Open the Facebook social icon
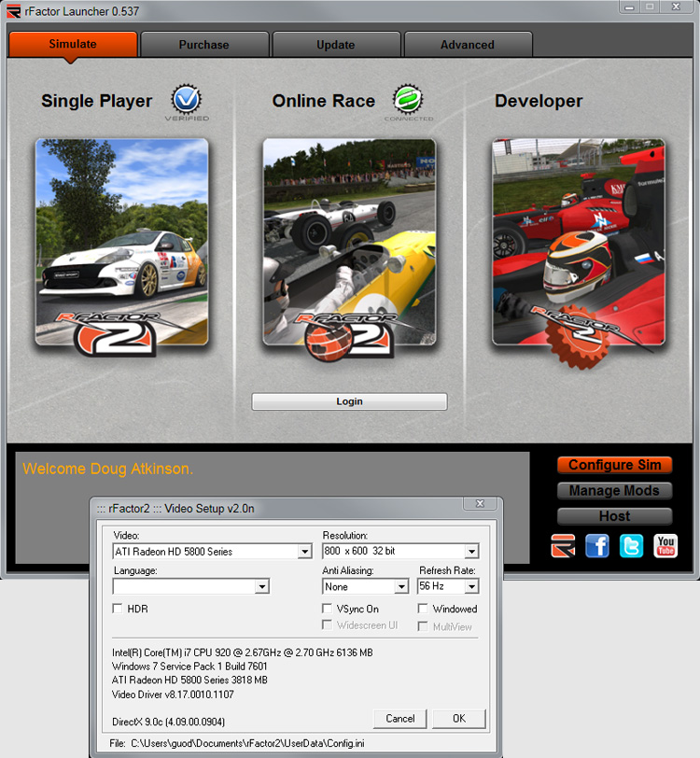Viewport: 700px width, 758px height. [x=597, y=545]
